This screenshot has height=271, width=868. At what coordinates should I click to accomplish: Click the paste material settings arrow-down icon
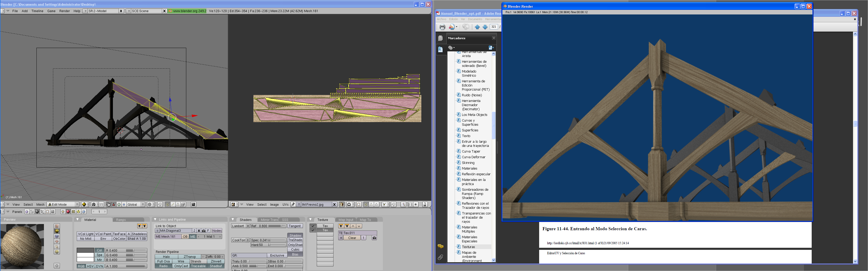point(145,226)
